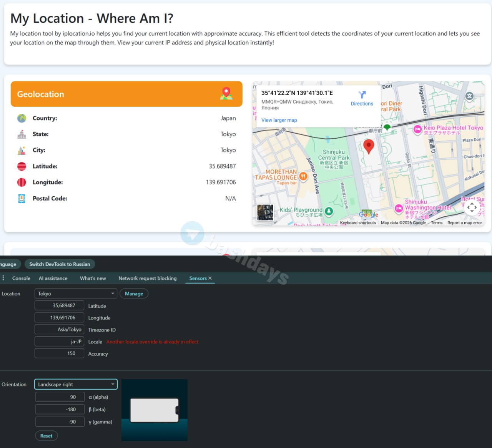Viewport: 492px width, 448px height.
Task: Open the Location preset dropdown
Action: (76, 294)
